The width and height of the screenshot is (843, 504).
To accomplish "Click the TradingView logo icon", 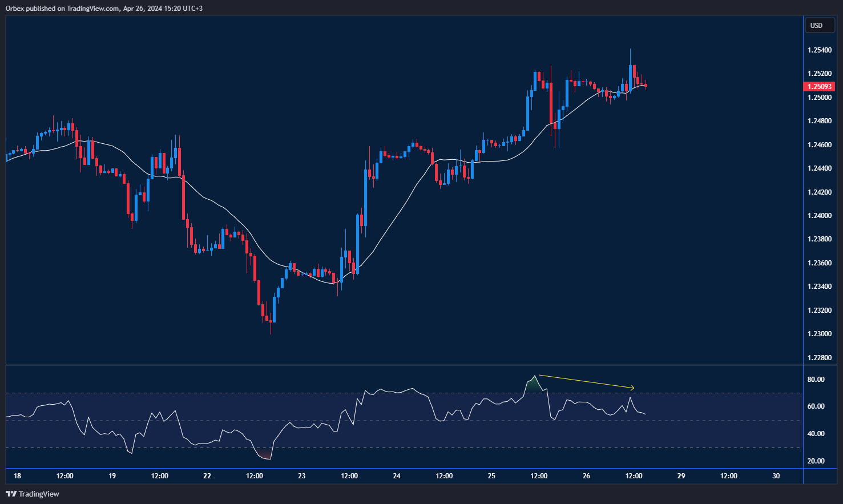I will [x=12, y=494].
